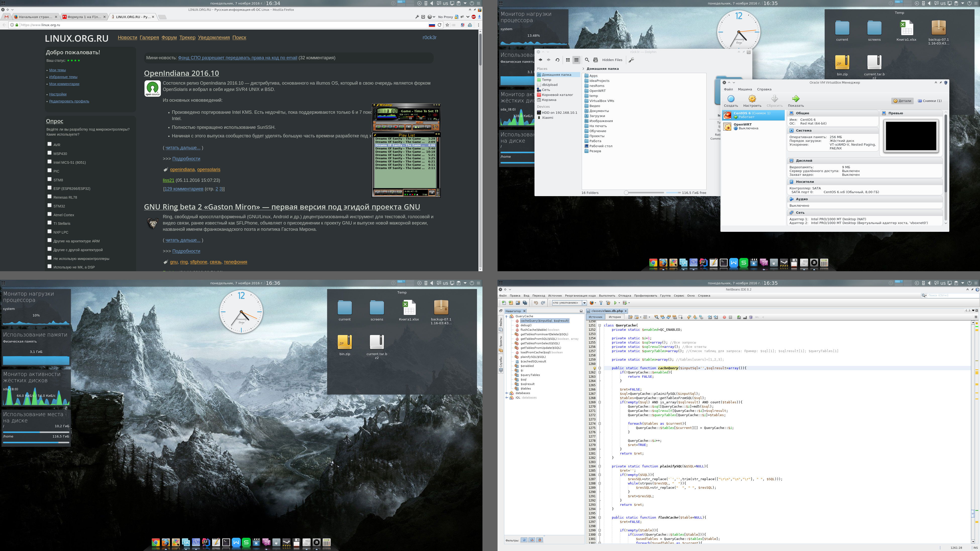Click Build Project hammer icon in NetBeans

[601, 303]
